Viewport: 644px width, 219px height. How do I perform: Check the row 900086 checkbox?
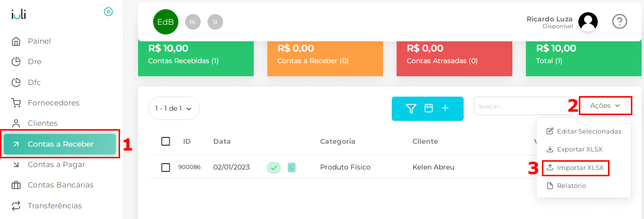point(166,168)
